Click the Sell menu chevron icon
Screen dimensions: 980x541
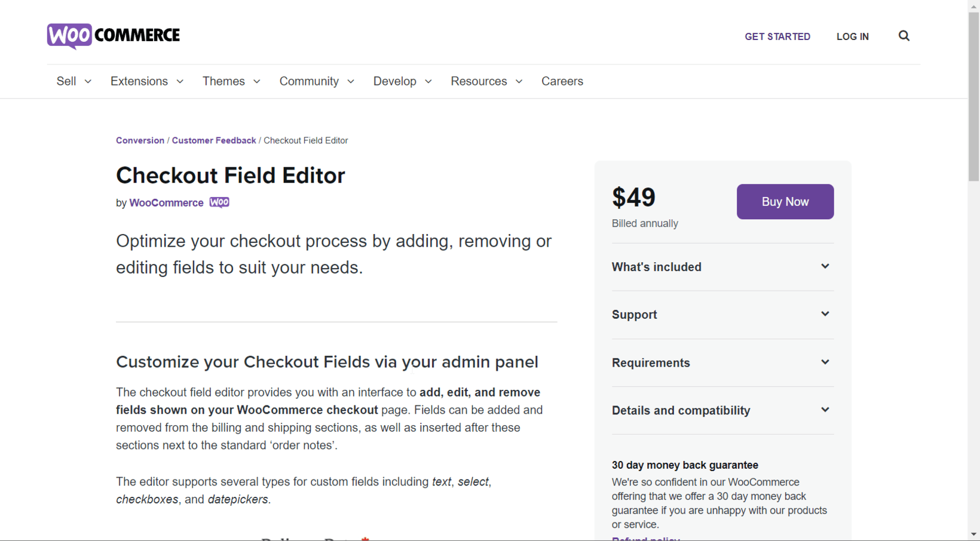88,81
